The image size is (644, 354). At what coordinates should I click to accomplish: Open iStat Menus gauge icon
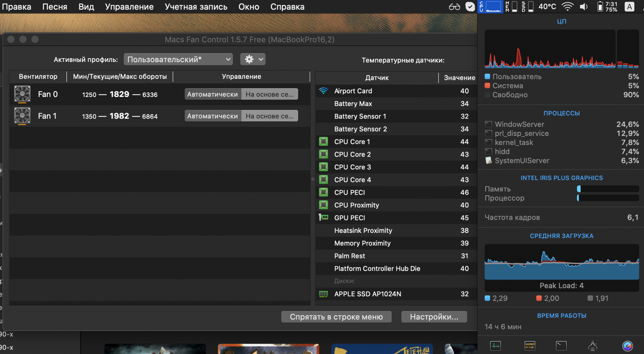tap(627, 346)
